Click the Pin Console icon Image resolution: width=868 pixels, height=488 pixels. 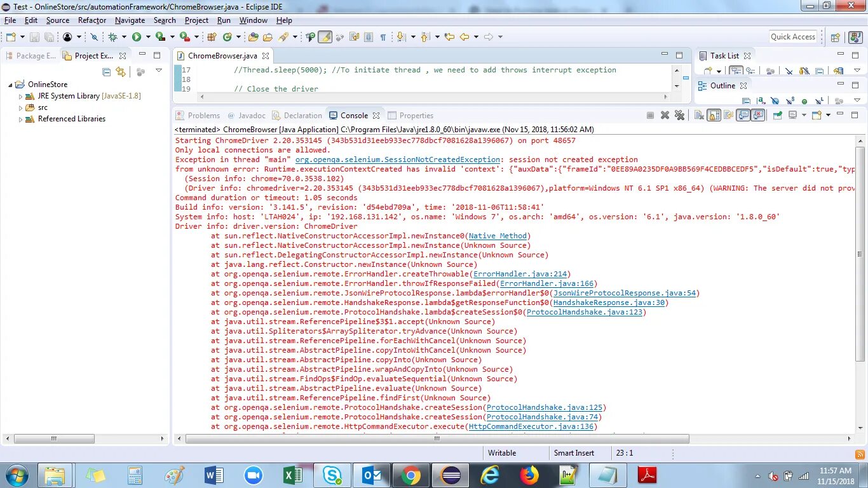(778, 115)
